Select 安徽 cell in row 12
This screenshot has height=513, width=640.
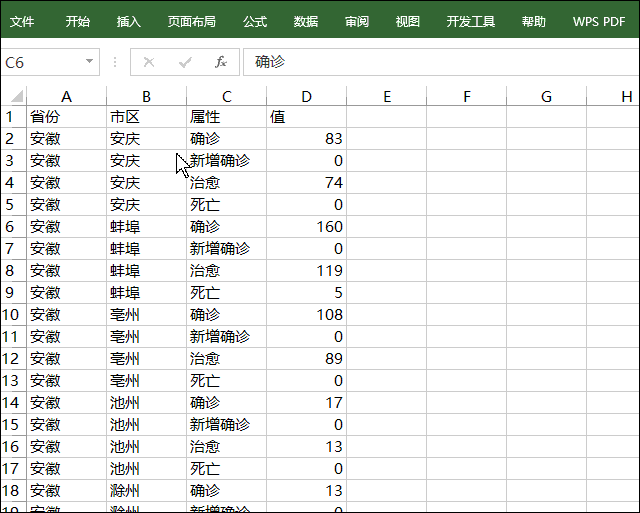(x=67, y=359)
